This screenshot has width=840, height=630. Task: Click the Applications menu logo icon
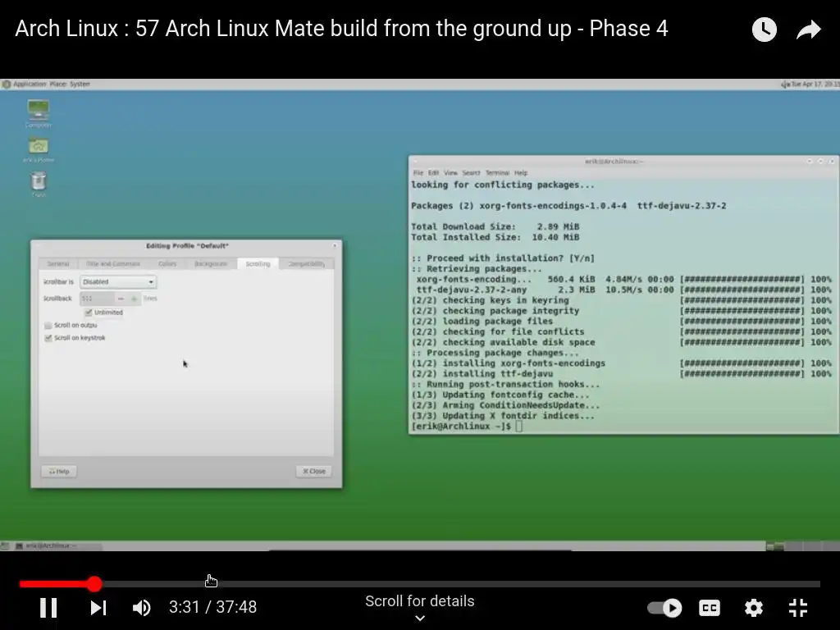pyautogui.click(x=7, y=84)
